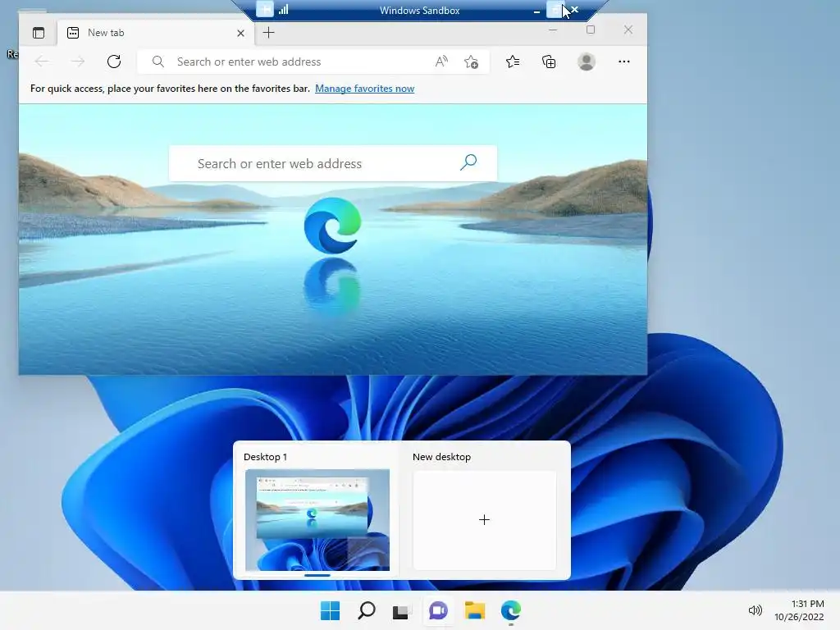Toggle Read aloud icon in address bar

tap(441, 62)
